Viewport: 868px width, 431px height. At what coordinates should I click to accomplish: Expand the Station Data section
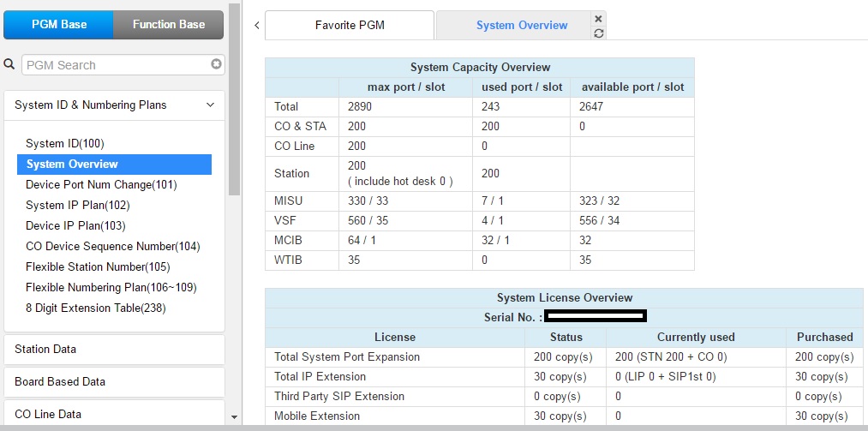(114, 350)
